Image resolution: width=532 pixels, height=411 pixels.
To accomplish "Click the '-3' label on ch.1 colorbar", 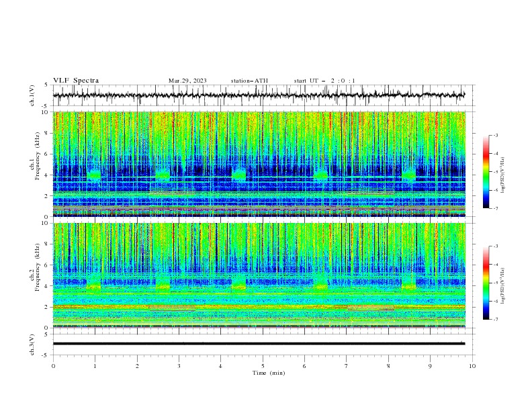I will click(x=495, y=135).
